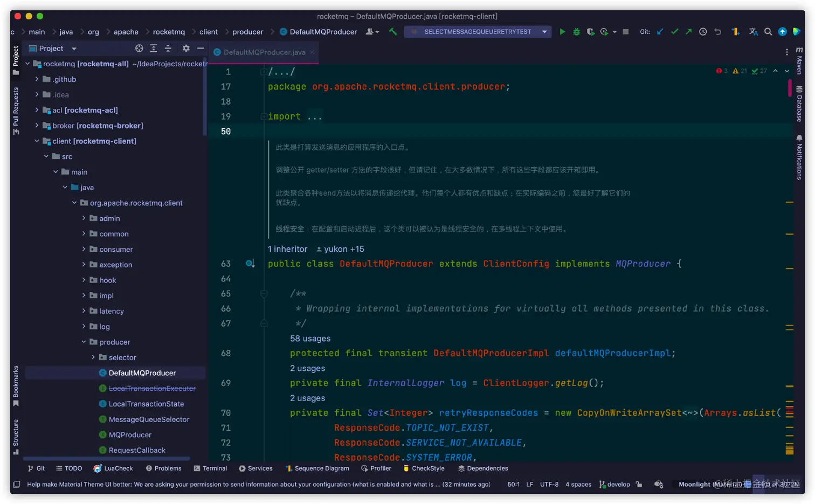Expand the .github folder
The image size is (815, 504).
click(37, 79)
